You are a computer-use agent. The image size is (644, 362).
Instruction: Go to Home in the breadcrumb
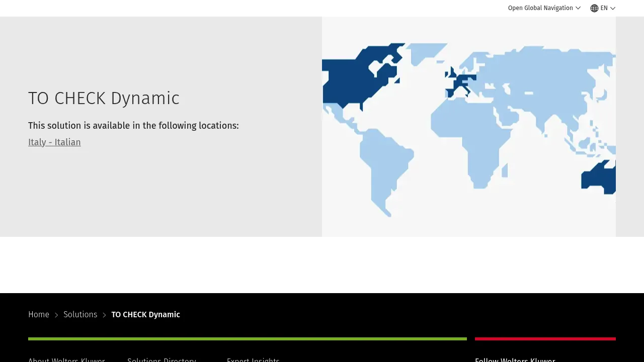click(39, 315)
